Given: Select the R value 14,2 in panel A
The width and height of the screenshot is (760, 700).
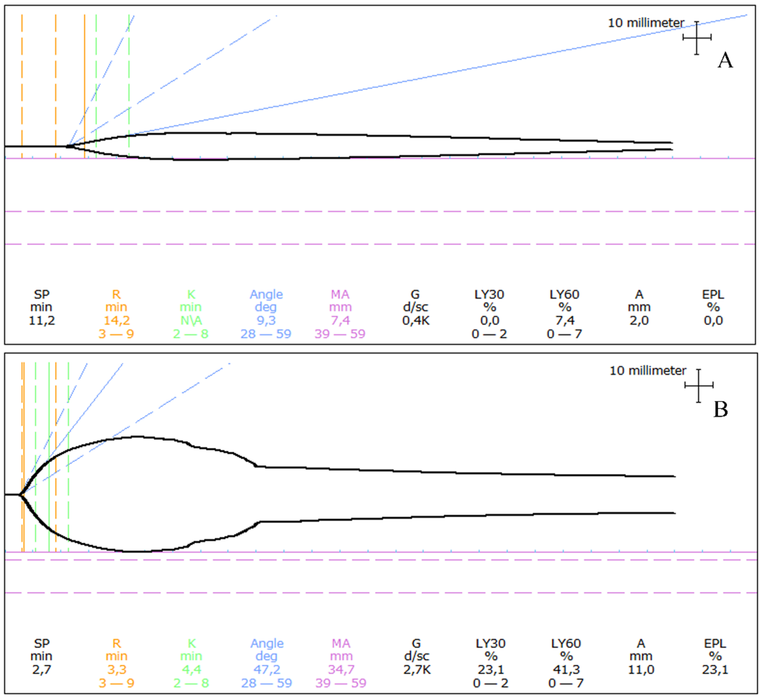Looking at the screenshot, I should (117, 320).
